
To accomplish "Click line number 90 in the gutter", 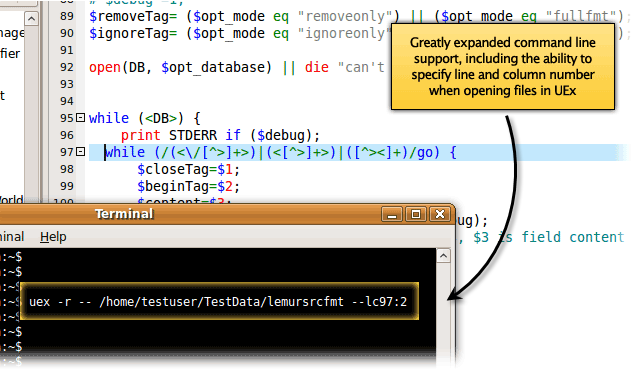I will click(x=67, y=33).
